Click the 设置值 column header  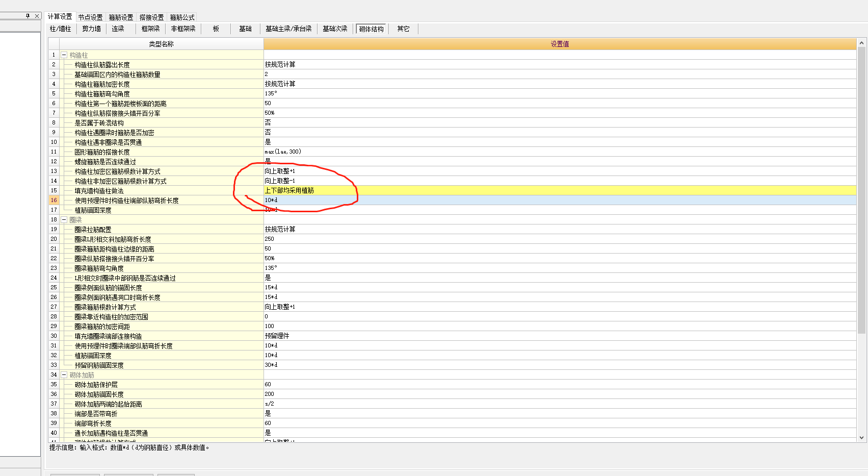[x=560, y=44]
